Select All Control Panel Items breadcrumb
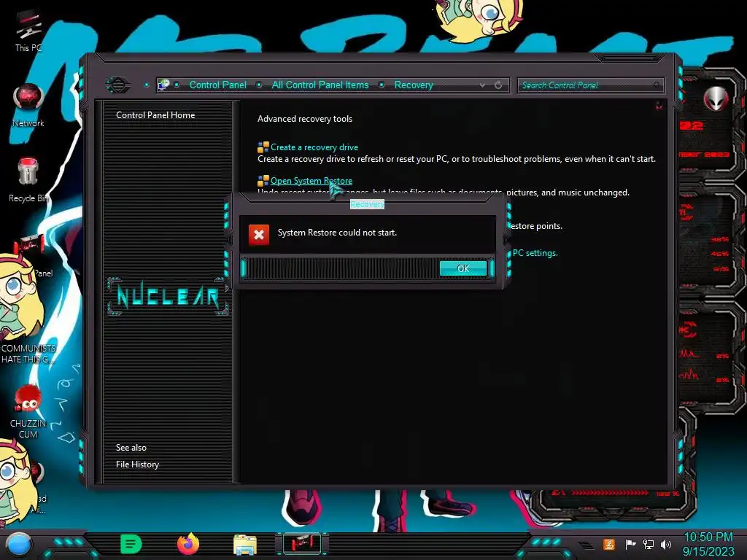Viewport: 747px width, 560px height. click(x=320, y=85)
